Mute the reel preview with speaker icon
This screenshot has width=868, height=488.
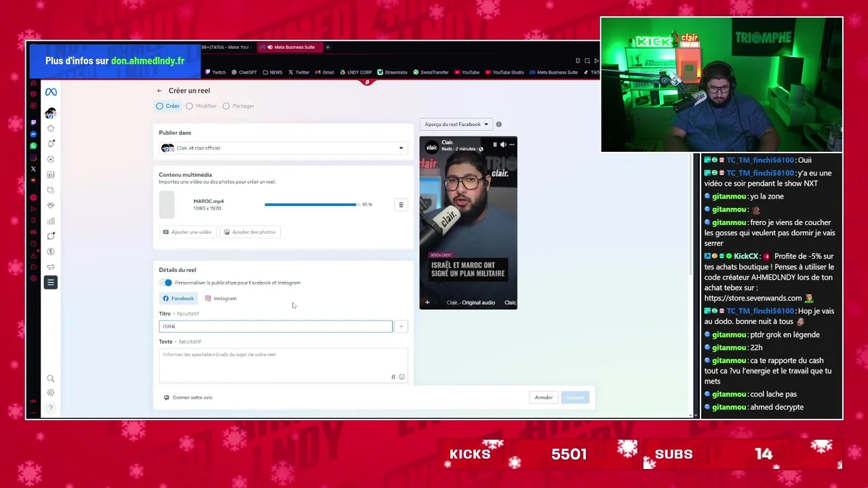tap(503, 144)
